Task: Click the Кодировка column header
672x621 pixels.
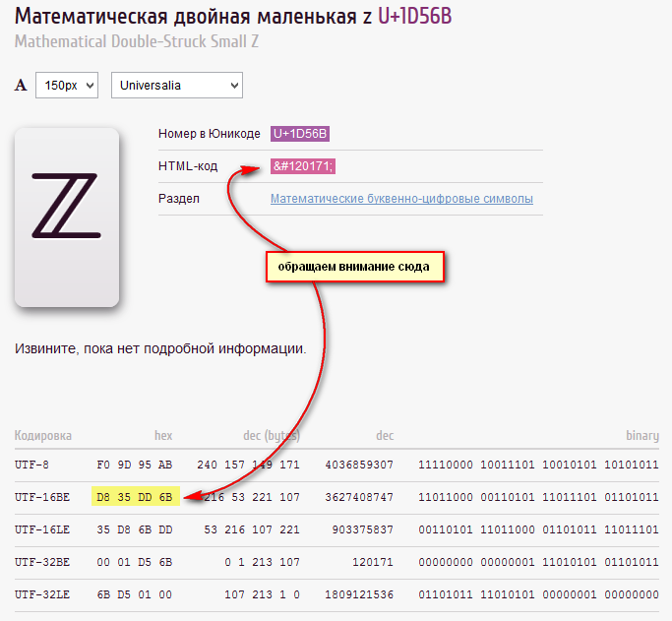Action: click(43, 435)
